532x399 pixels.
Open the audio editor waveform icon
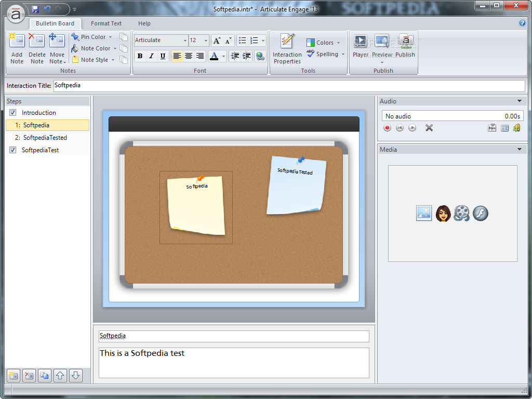pyautogui.click(x=492, y=128)
